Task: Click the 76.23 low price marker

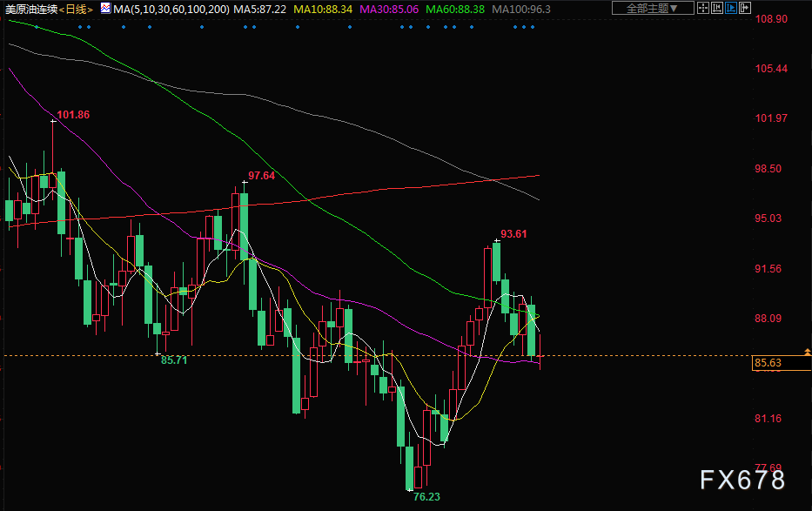Action: tap(426, 496)
